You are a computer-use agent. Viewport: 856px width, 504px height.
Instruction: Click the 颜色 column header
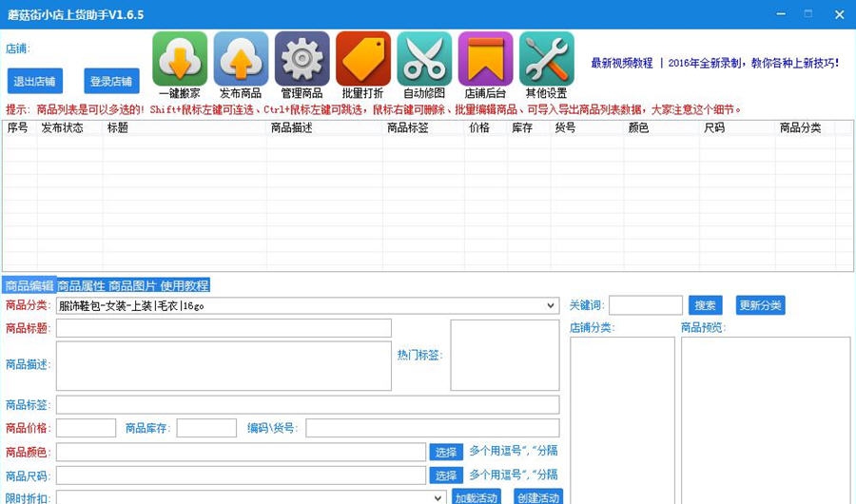pos(662,127)
